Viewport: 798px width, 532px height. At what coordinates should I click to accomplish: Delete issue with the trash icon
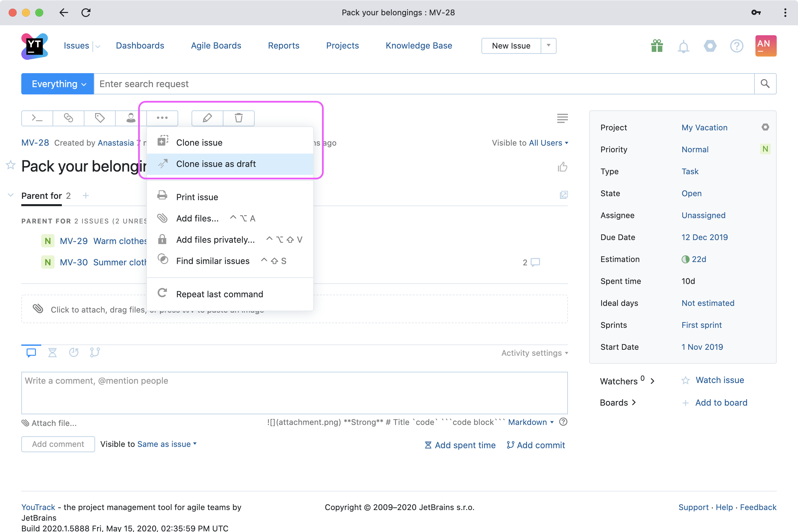point(238,118)
